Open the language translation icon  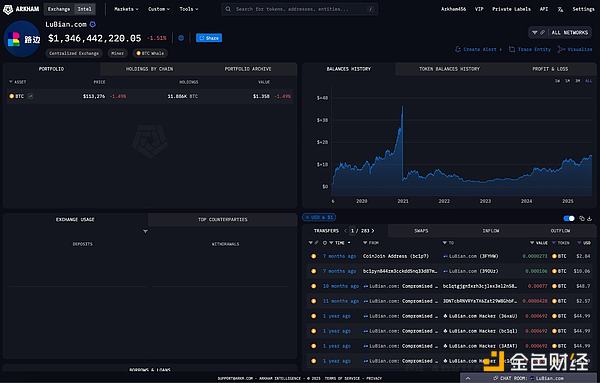(560, 9)
